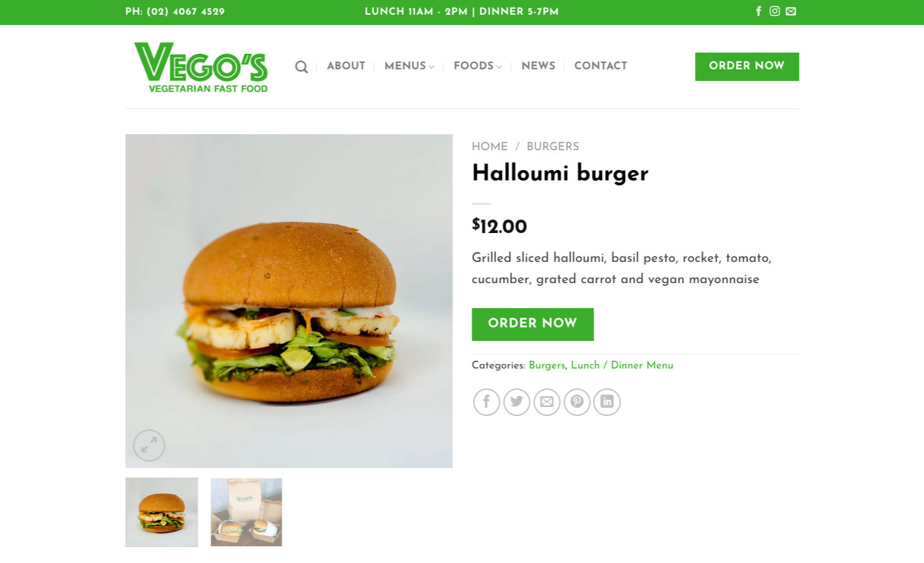This screenshot has width=924, height=563.
Task: Share on Facebook via round share icon
Action: coord(486,402)
